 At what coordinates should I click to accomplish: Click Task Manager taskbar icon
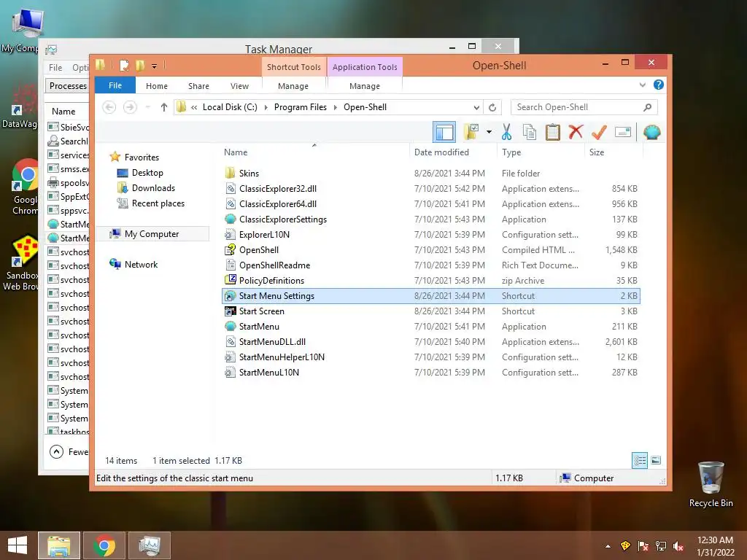150,545
